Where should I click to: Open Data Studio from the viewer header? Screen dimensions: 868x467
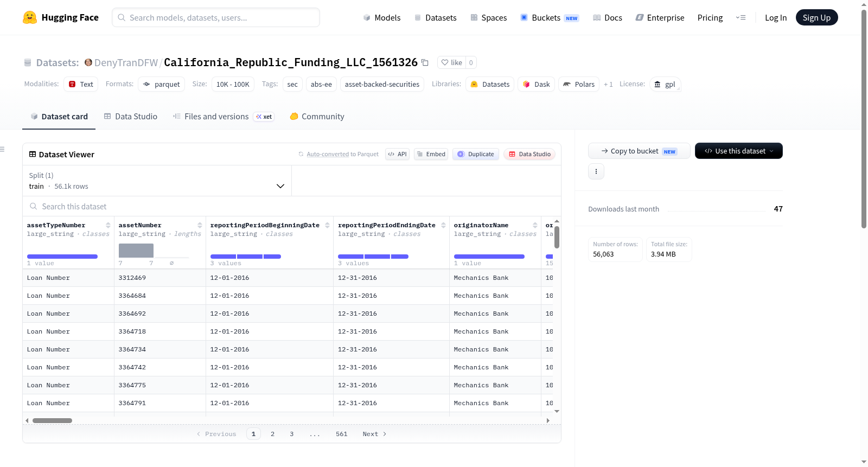(x=529, y=154)
